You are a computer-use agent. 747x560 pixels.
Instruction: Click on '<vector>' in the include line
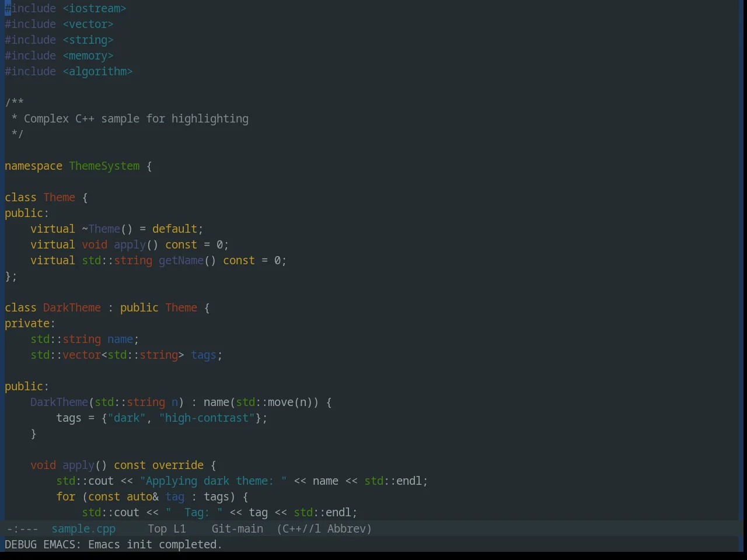point(88,24)
